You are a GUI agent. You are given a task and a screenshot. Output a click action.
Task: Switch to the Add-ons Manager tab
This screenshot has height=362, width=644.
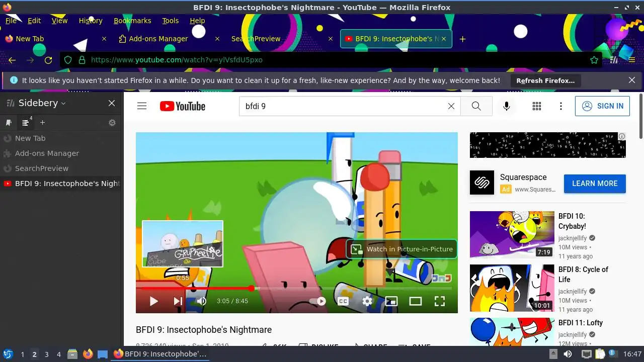[x=169, y=39]
